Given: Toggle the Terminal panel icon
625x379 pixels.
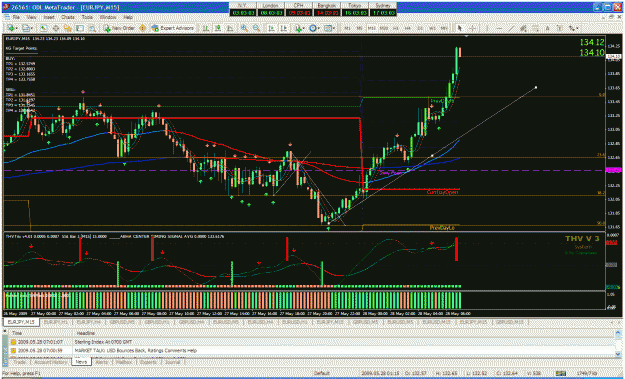Looking at the screenshot, I should click(80, 28).
